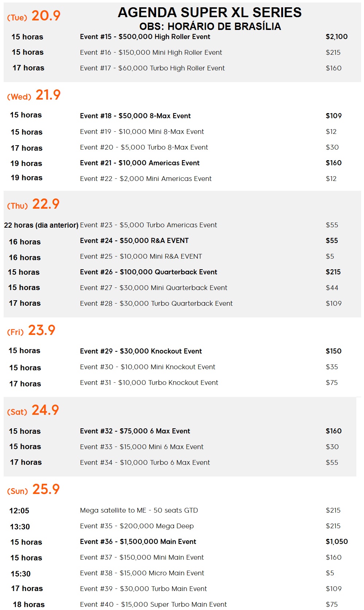Click the $2,100 buy-in for Event #15
Image resolution: width=364 pixels, height=610 pixels.
pos(337,37)
